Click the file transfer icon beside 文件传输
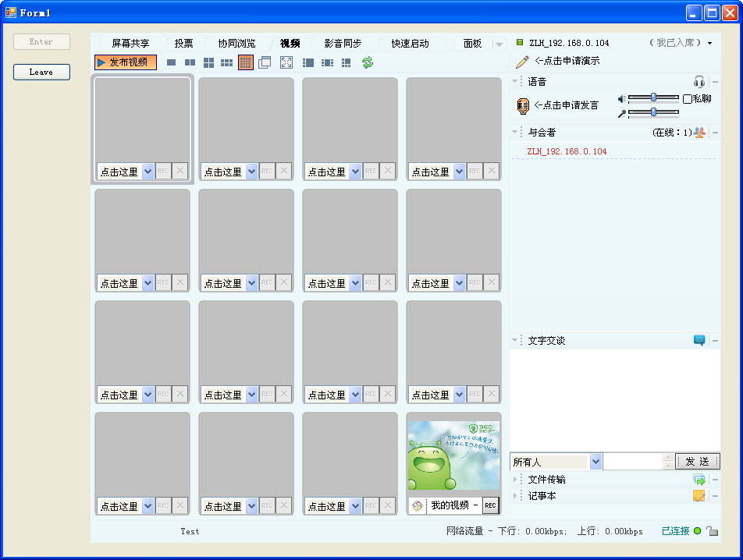743x560 pixels. (699, 480)
